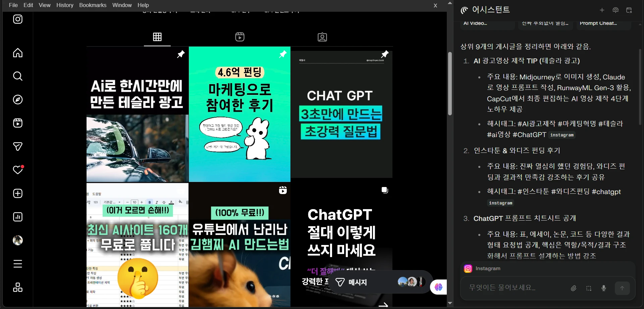This screenshot has height=309, width=644.
Task: Open Notifications heart icon
Action: pyautogui.click(x=18, y=170)
